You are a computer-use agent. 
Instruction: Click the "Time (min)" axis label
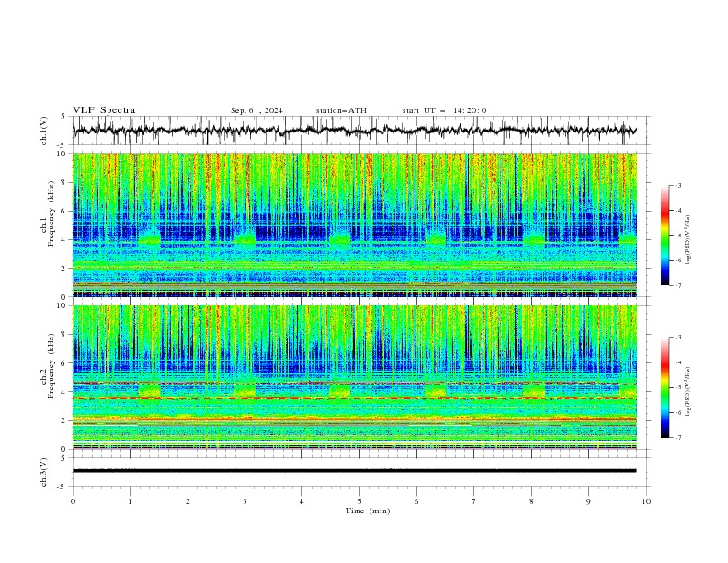click(368, 511)
